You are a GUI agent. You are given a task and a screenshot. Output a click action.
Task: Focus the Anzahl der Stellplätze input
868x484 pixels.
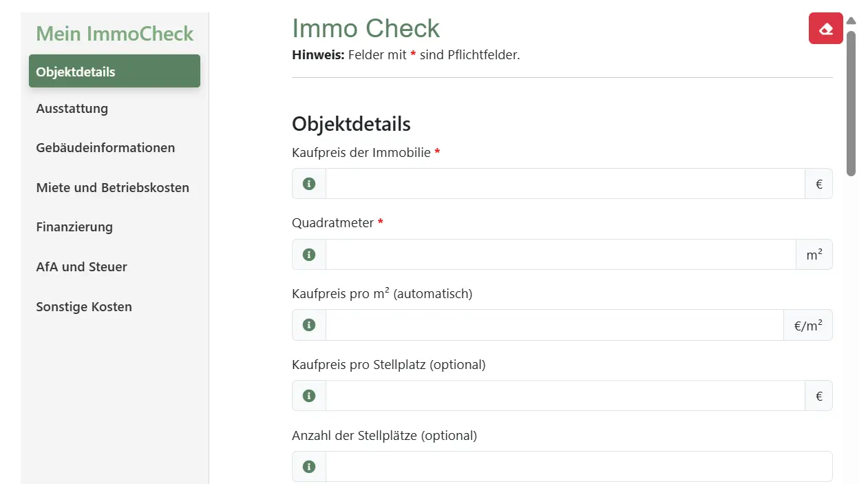[x=578, y=467]
